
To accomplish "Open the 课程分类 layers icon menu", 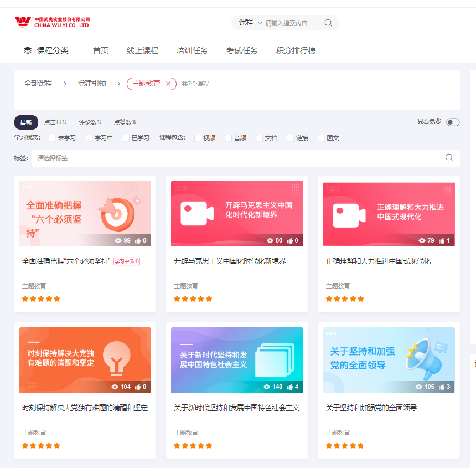I will (28, 50).
